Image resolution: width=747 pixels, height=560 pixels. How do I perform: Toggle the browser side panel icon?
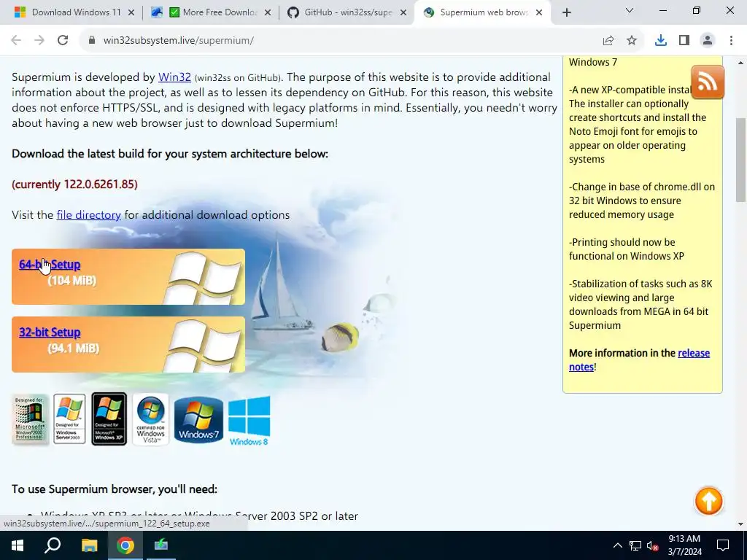click(684, 41)
